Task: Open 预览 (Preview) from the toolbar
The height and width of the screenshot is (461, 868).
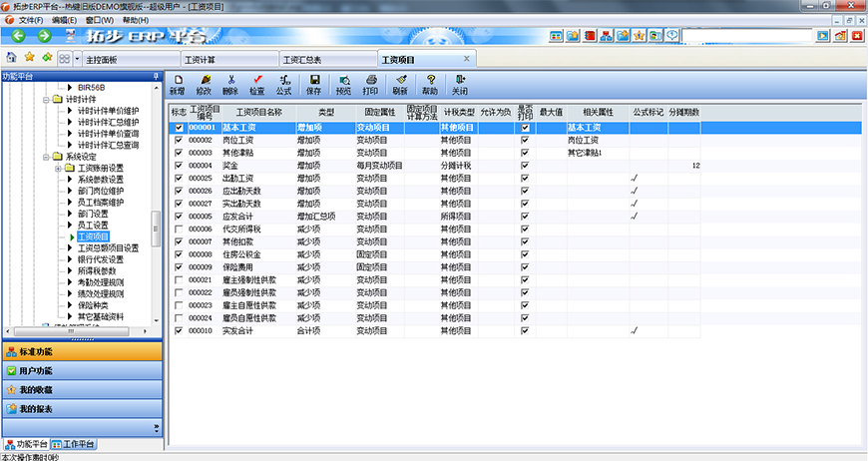Action: (x=344, y=84)
